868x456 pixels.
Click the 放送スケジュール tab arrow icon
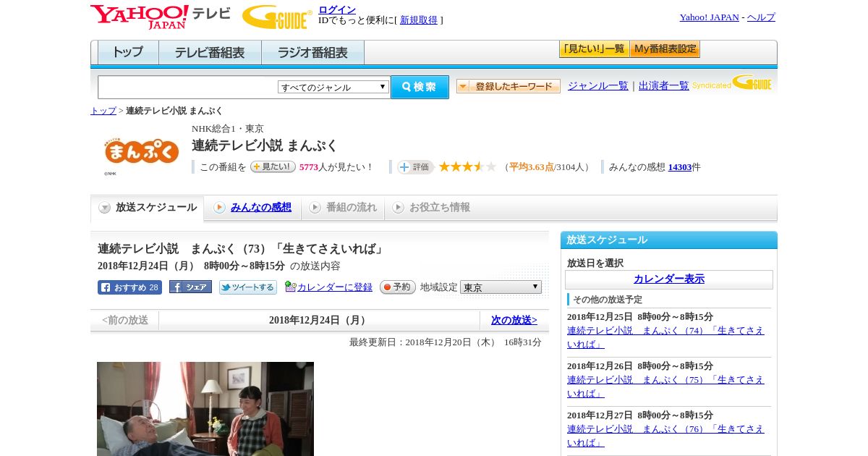click(105, 208)
